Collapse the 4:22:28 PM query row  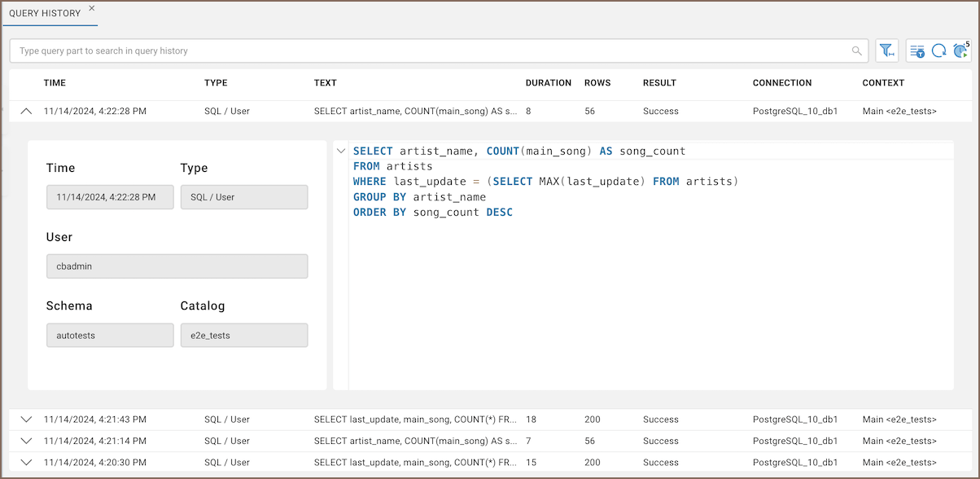pos(26,112)
